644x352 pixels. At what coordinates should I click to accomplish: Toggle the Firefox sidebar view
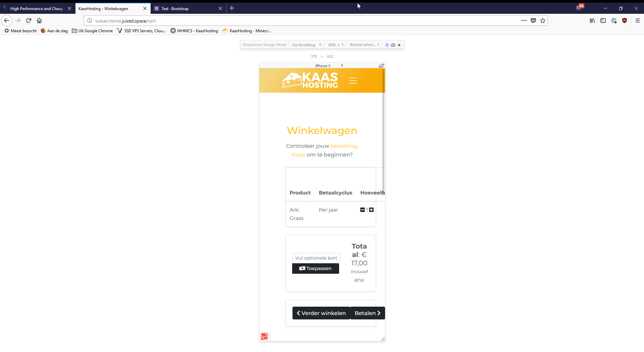(603, 20)
